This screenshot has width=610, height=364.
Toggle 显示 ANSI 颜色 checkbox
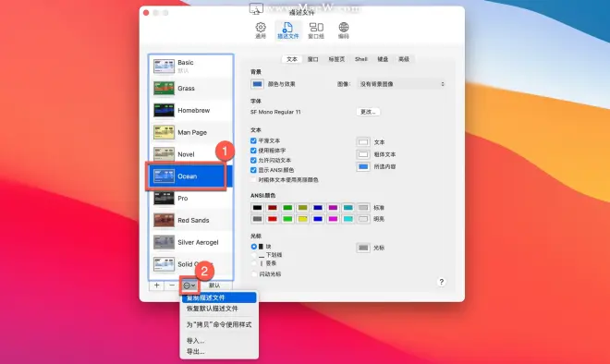coord(253,170)
